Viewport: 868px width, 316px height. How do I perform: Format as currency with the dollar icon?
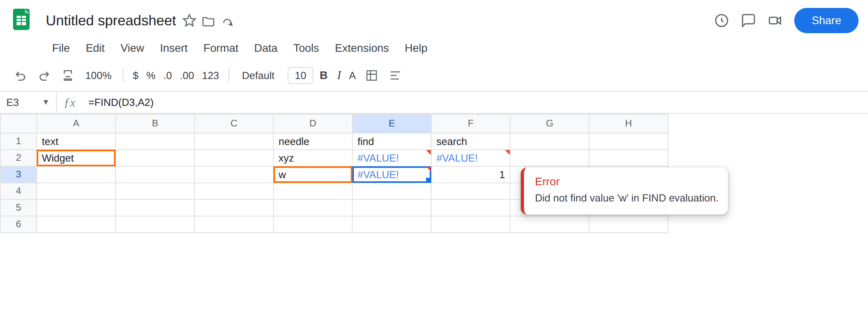tap(135, 75)
